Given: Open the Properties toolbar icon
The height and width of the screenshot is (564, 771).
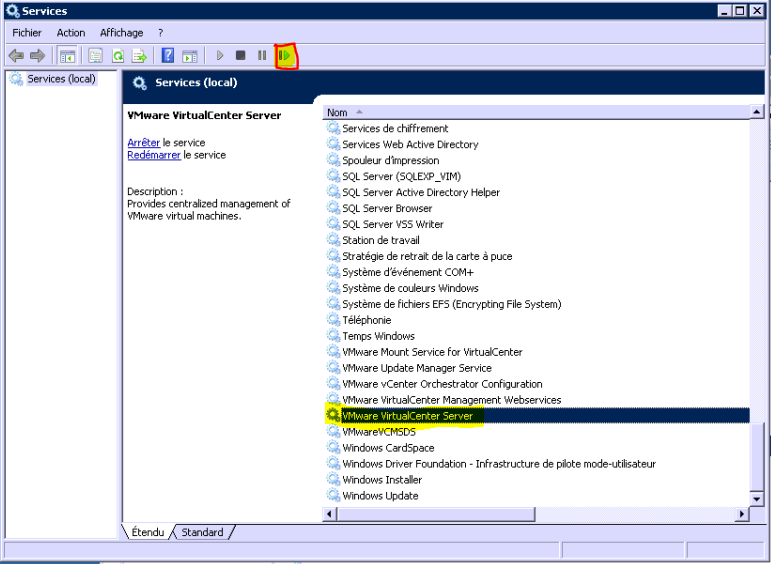Looking at the screenshot, I should point(96,56).
